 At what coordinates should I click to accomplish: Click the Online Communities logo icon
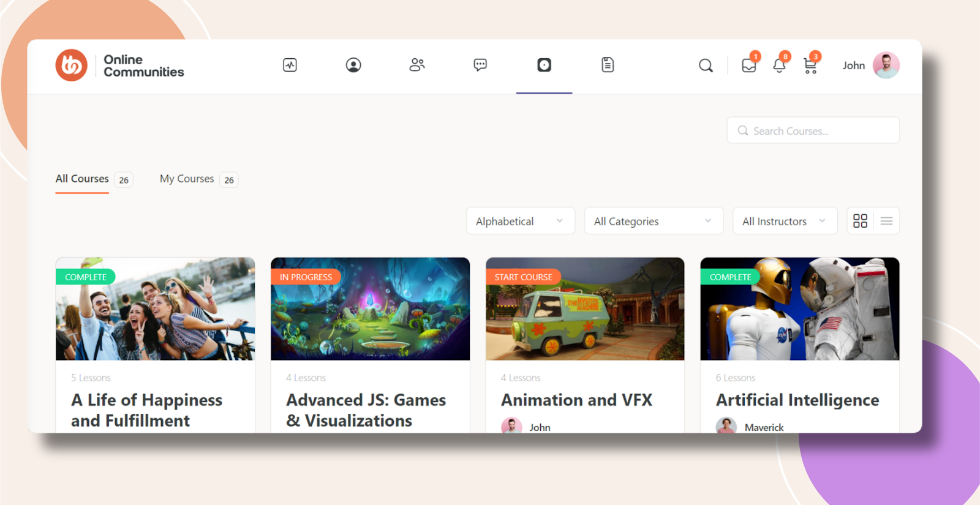pyautogui.click(x=72, y=65)
